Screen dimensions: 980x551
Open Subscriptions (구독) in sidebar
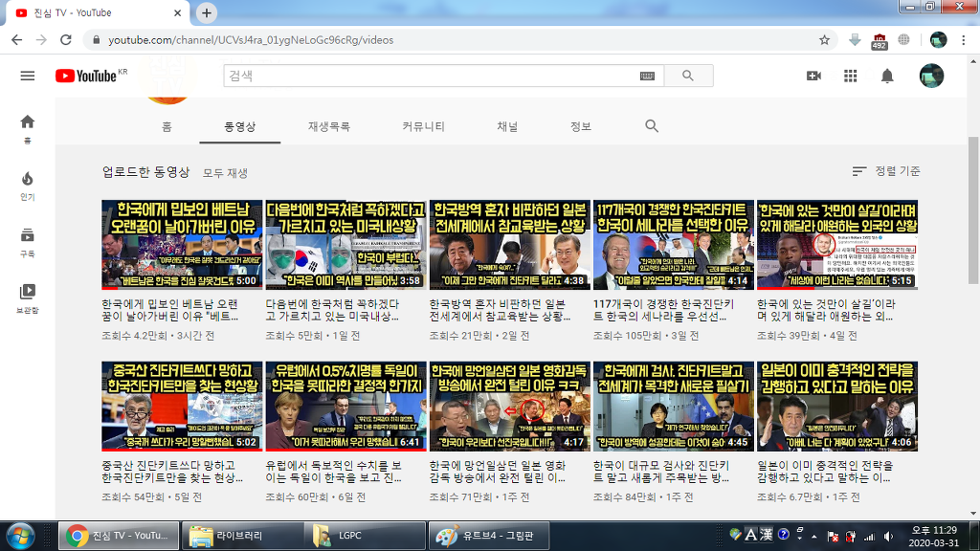point(27,241)
